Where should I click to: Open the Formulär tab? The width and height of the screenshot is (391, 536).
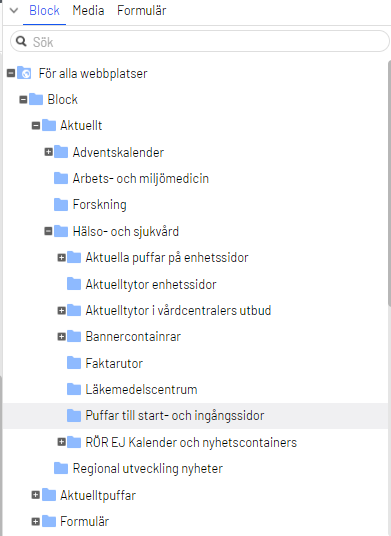click(x=141, y=11)
